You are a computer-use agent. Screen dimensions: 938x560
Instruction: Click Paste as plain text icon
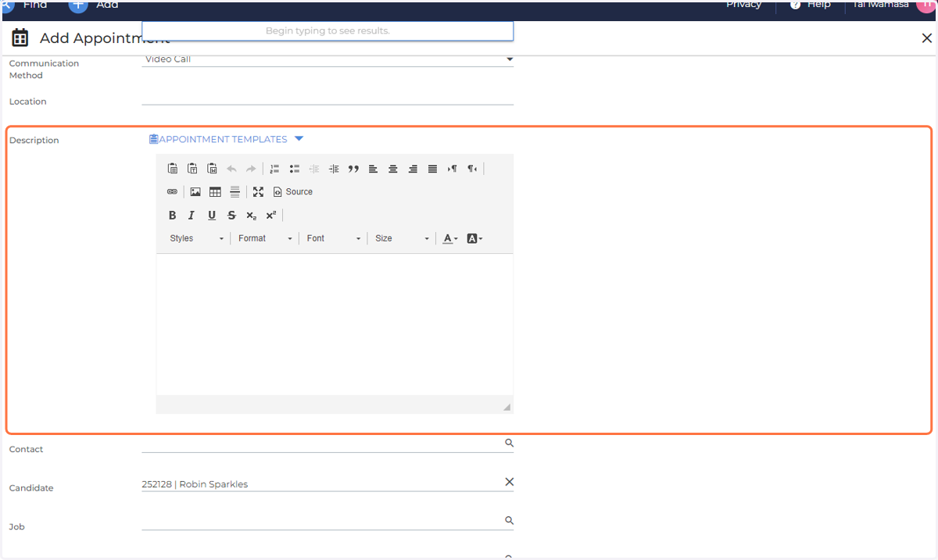pos(192,169)
